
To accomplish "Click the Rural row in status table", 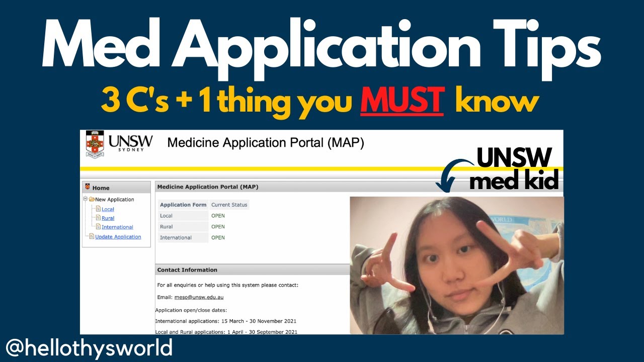I will (x=203, y=227).
